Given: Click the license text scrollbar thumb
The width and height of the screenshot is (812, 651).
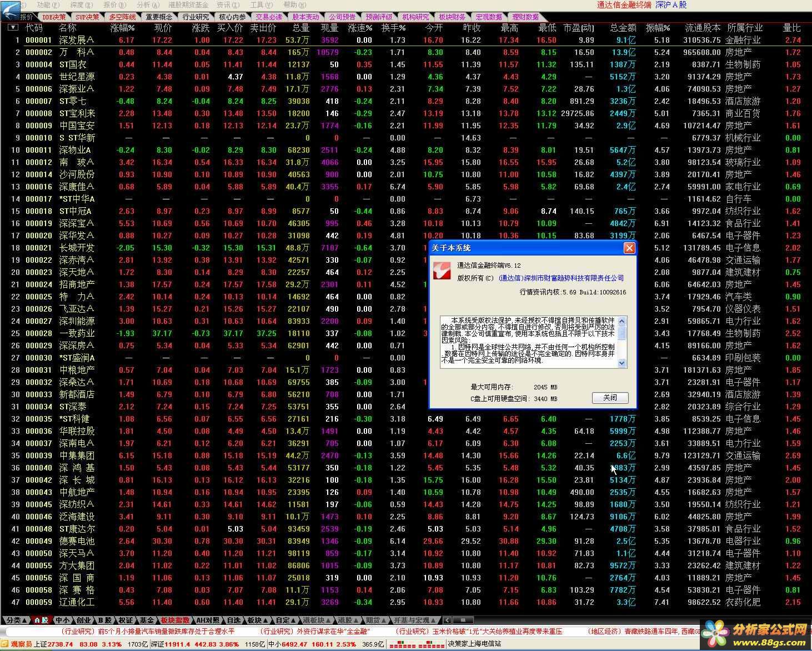Looking at the screenshot, I should click(x=622, y=333).
